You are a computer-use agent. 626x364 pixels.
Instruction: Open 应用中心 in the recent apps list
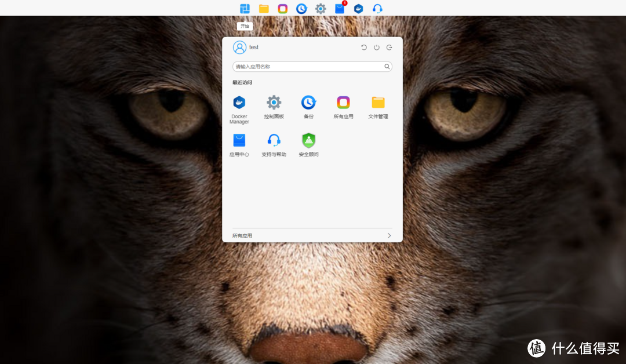click(239, 140)
